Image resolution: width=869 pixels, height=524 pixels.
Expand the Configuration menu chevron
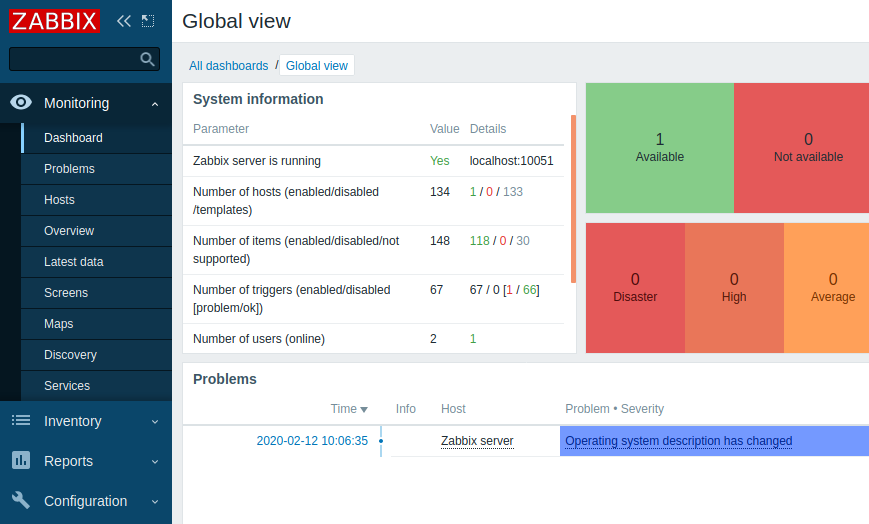click(x=155, y=501)
